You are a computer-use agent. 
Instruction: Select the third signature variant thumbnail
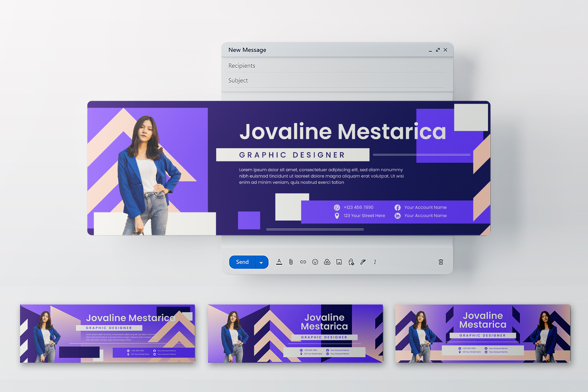(483, 333)
